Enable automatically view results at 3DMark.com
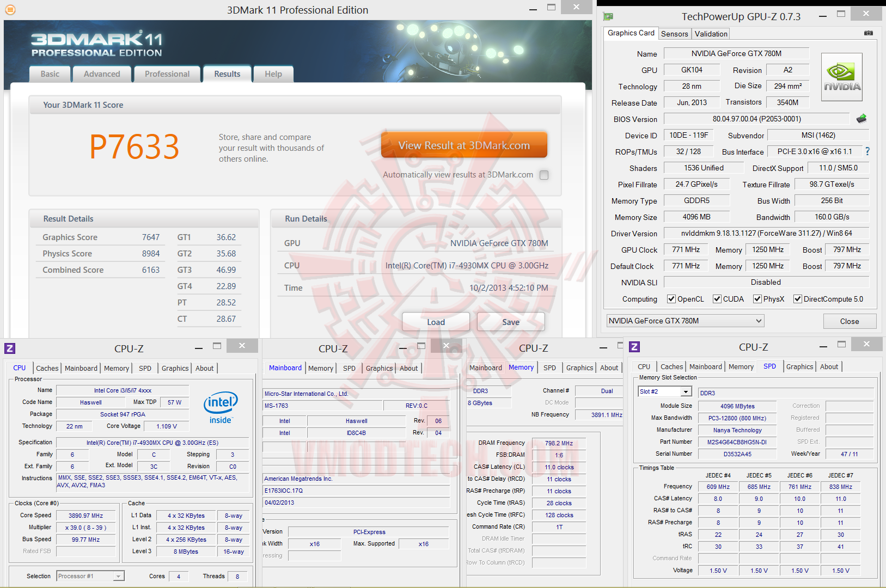This screenshot has height=588, width=886. 543,175
